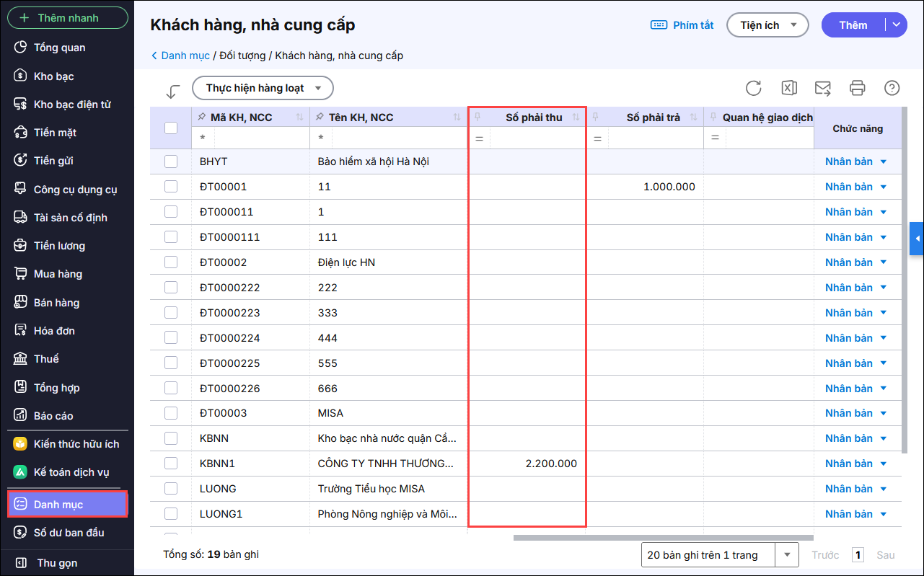Open records per page combo box

click(719, 555)
